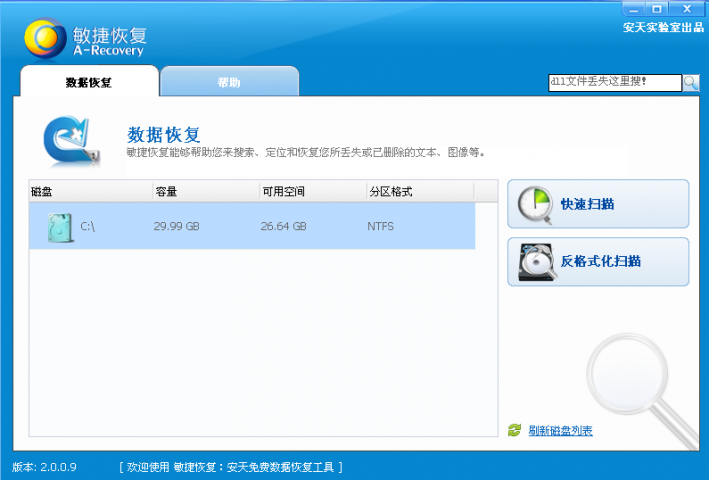The width and height of the screenshot is (709, 480).
Task: Start the 快速扫描 quick scan
Action: click(598, 204)
